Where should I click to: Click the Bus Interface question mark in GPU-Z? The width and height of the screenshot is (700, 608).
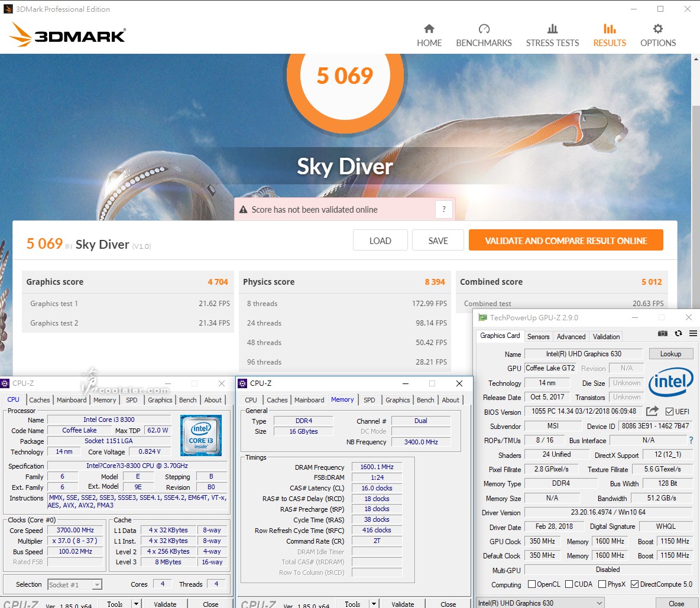[x=691, y=440]
